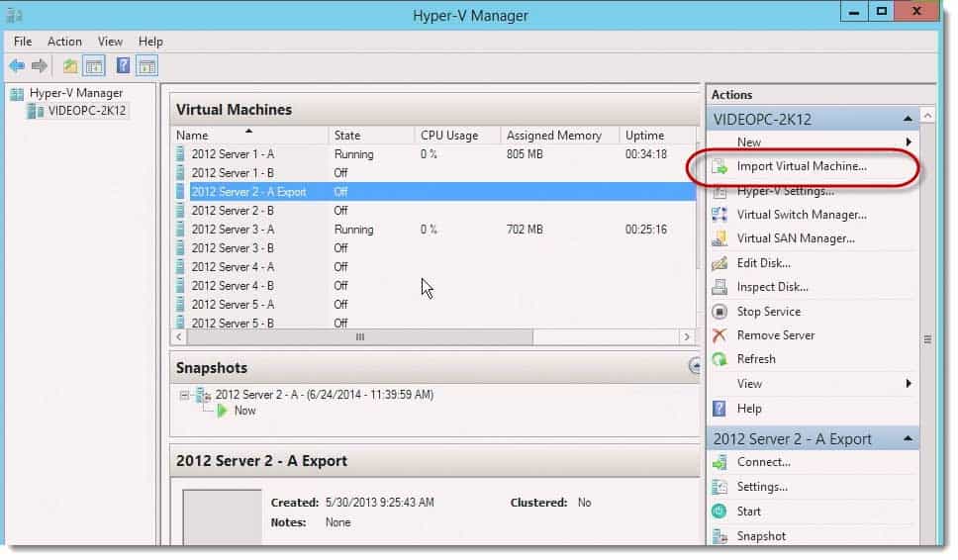
Task: Select the 2012 Server 4 - B row
Action: [x=433, y=286]
